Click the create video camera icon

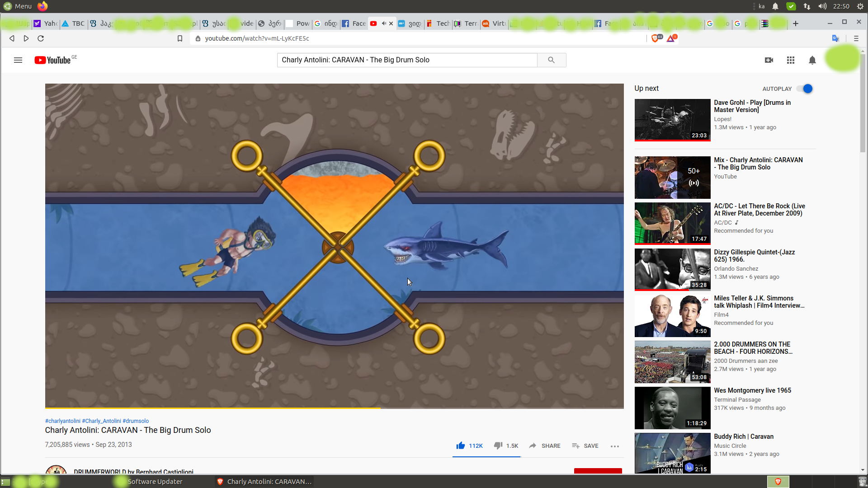(x=769, y=60)
